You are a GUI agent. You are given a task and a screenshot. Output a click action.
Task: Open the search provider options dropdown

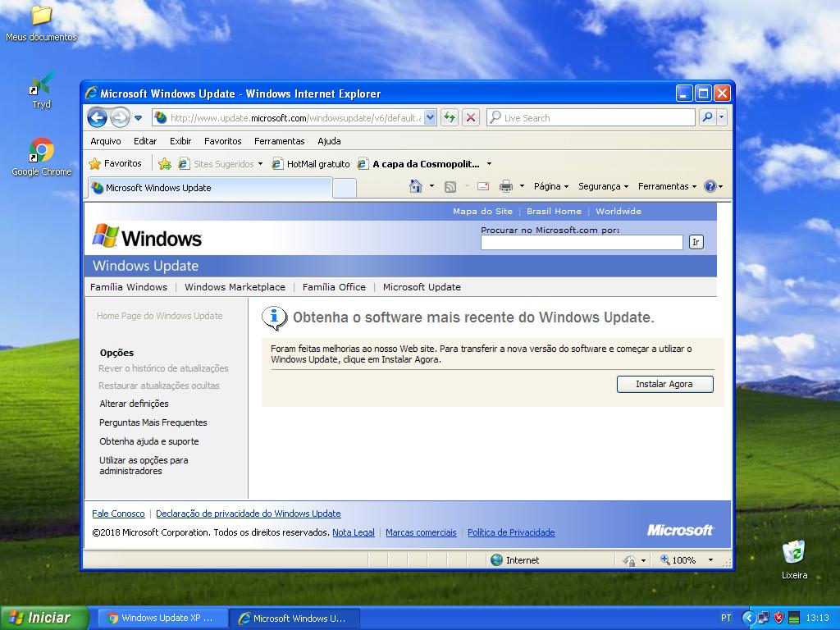722,117
